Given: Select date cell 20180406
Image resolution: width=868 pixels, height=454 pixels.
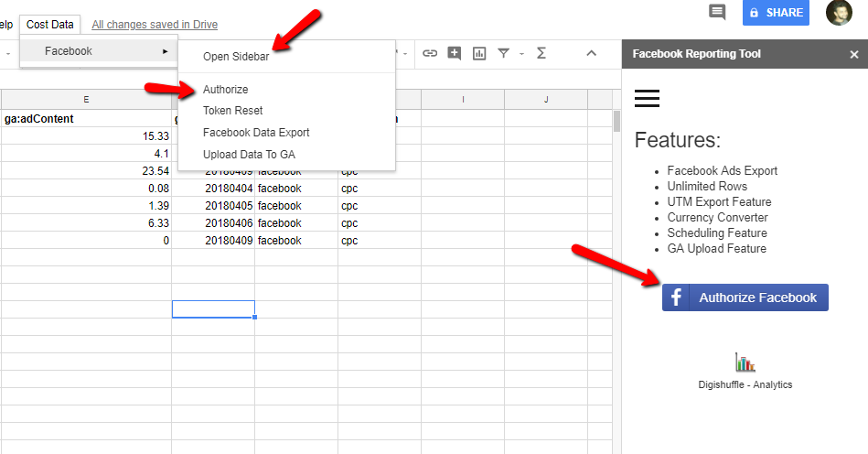Looking at the screenshot, I should [x=213, y=223].
